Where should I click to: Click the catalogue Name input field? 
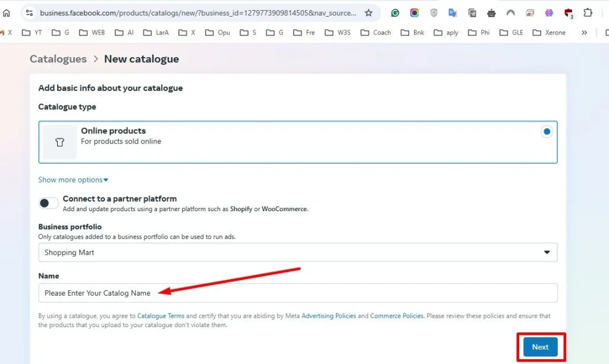[x=298, y=293]
